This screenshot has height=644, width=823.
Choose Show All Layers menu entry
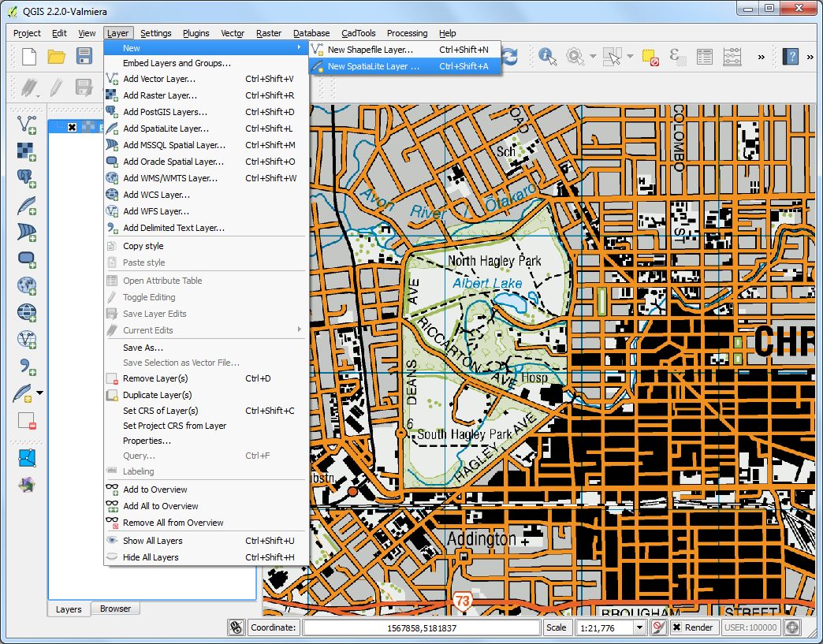click(206, 541)
